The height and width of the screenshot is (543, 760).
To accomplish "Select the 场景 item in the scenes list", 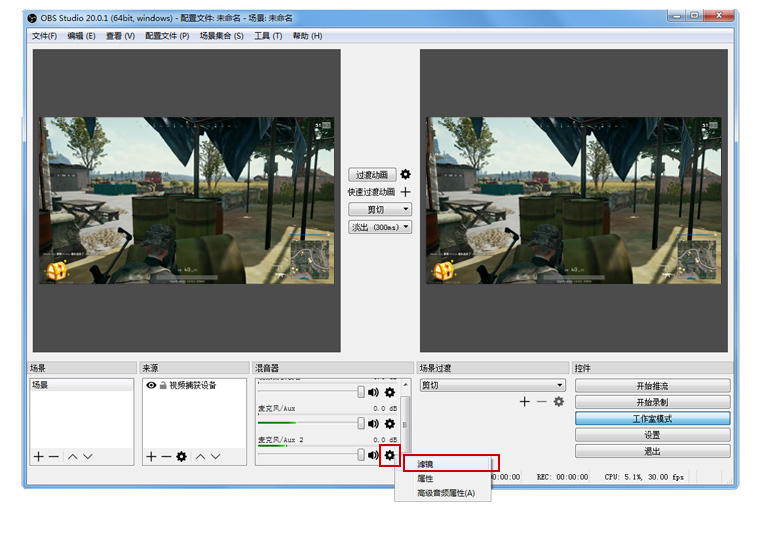I will (81, 385).
